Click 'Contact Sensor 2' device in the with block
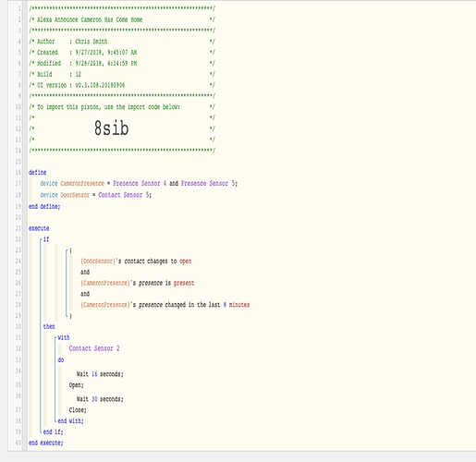 pos(94,348)
